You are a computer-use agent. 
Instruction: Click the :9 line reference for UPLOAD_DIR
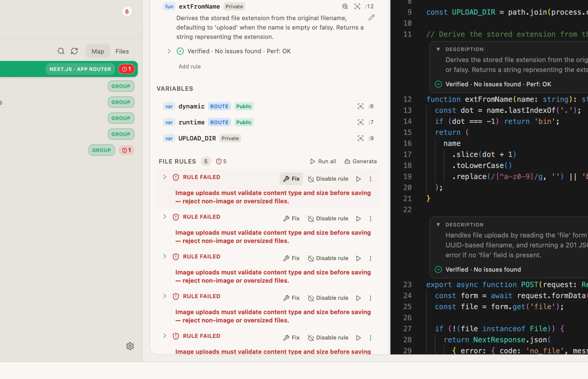(x=371, y=138)
